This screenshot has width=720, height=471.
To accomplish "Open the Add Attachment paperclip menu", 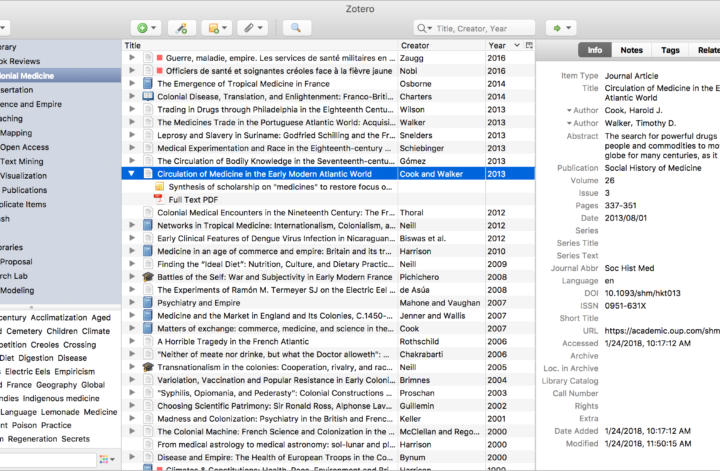I will pyautogui.click(x=253, y=28).
